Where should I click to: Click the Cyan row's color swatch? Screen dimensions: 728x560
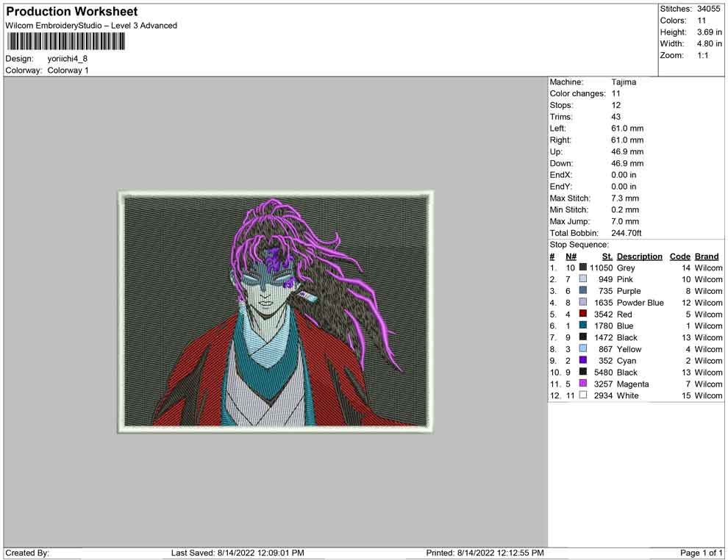point(582,360)
